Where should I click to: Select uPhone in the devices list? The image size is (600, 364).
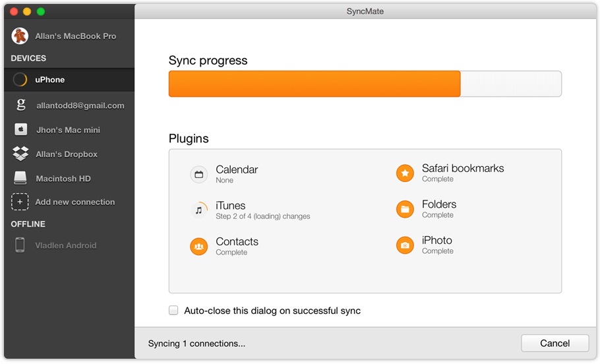69,80
